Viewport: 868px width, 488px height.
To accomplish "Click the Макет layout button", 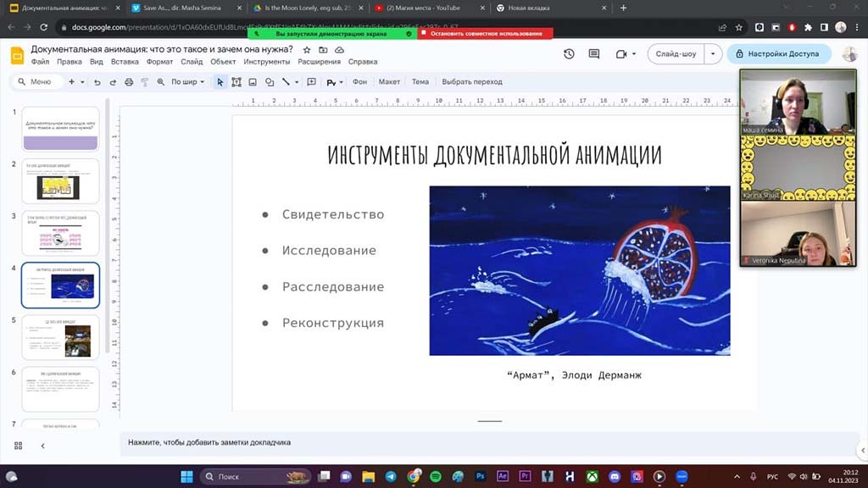I will (x=389, y=82).
